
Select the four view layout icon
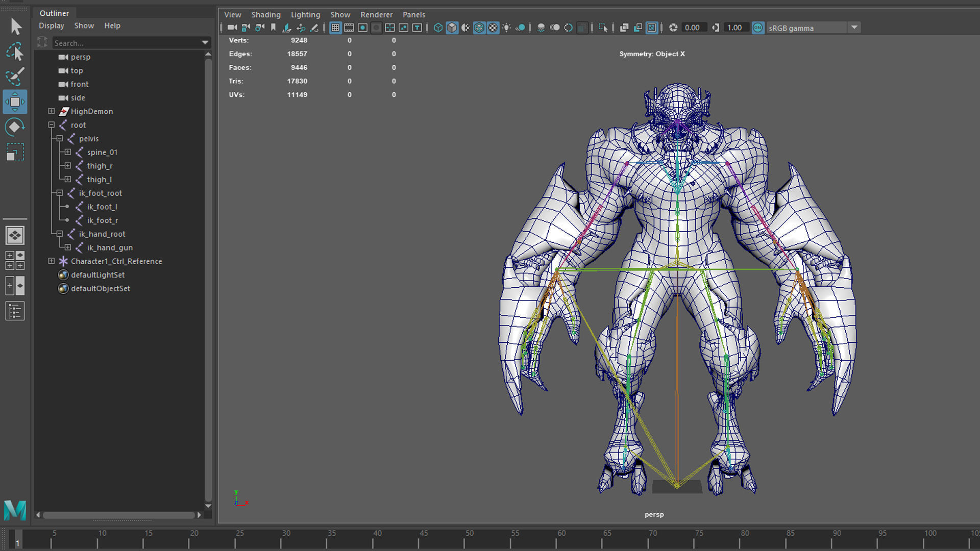point(15,260)
